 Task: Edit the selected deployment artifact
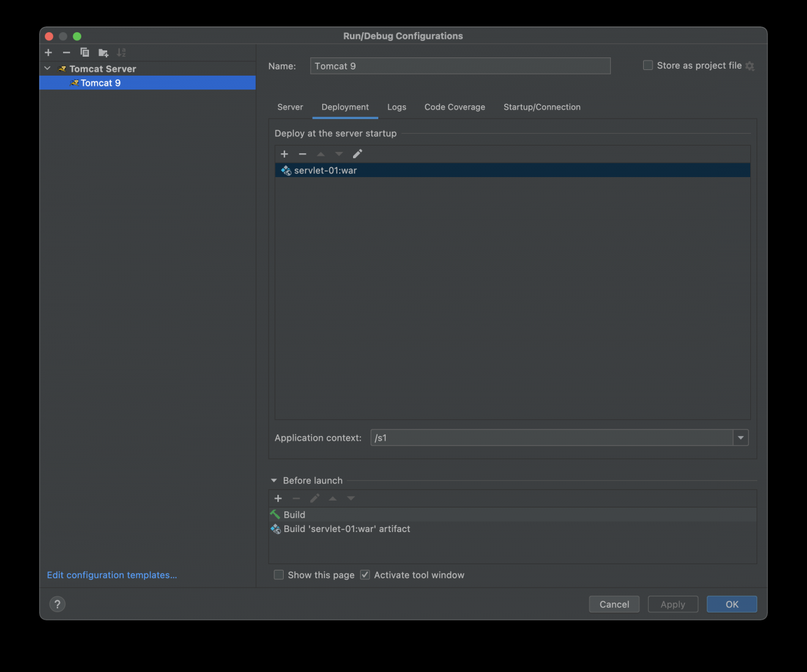[357, 154]
